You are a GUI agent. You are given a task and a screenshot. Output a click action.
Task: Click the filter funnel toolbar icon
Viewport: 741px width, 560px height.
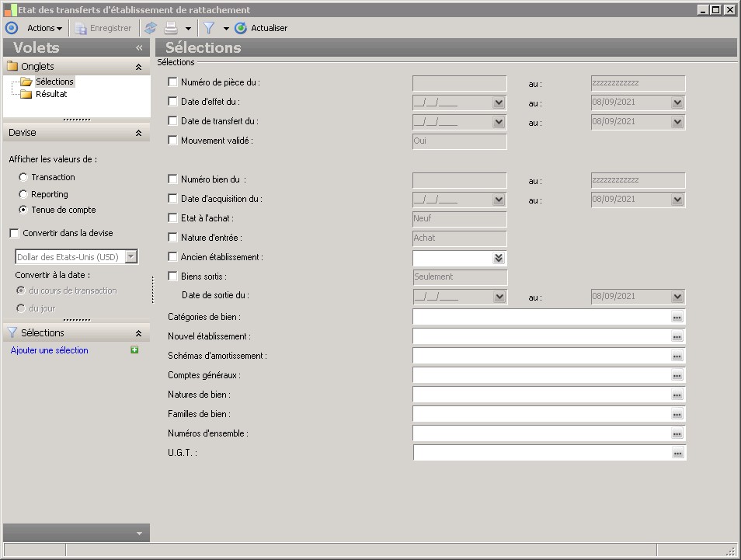click(209, 28)
